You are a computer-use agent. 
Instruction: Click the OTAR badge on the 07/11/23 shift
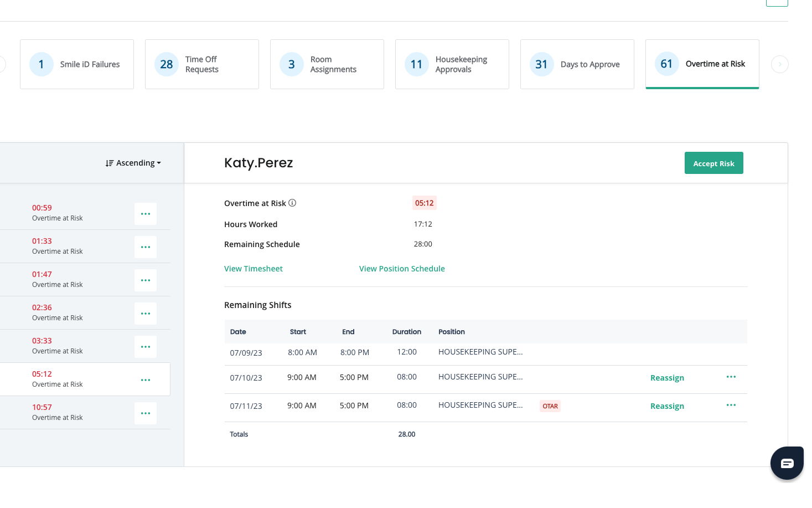coord(550,406)
